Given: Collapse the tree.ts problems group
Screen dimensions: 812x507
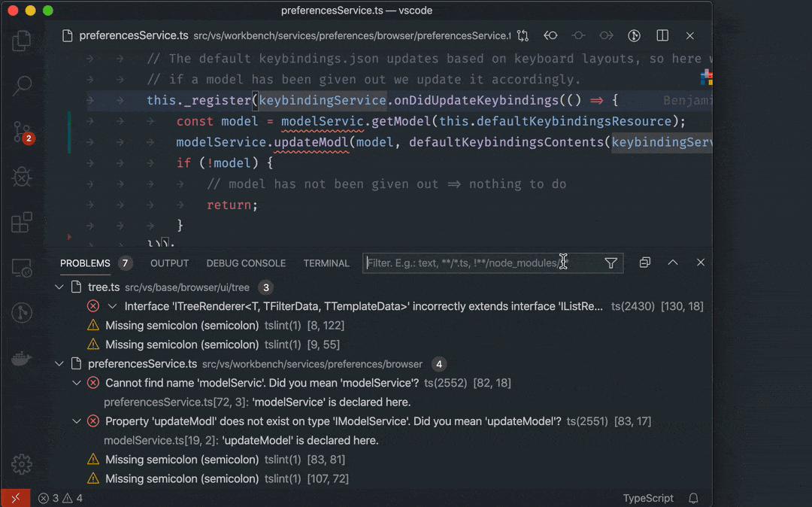Looking at the screenshot, I should coord(60,287).
